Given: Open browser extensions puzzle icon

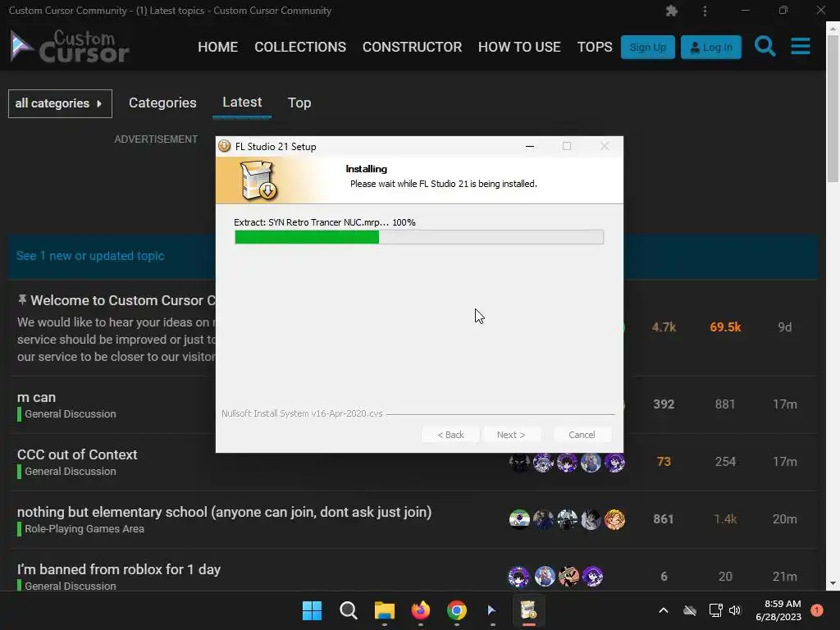Looking at the screenshot, I should 671,11.
